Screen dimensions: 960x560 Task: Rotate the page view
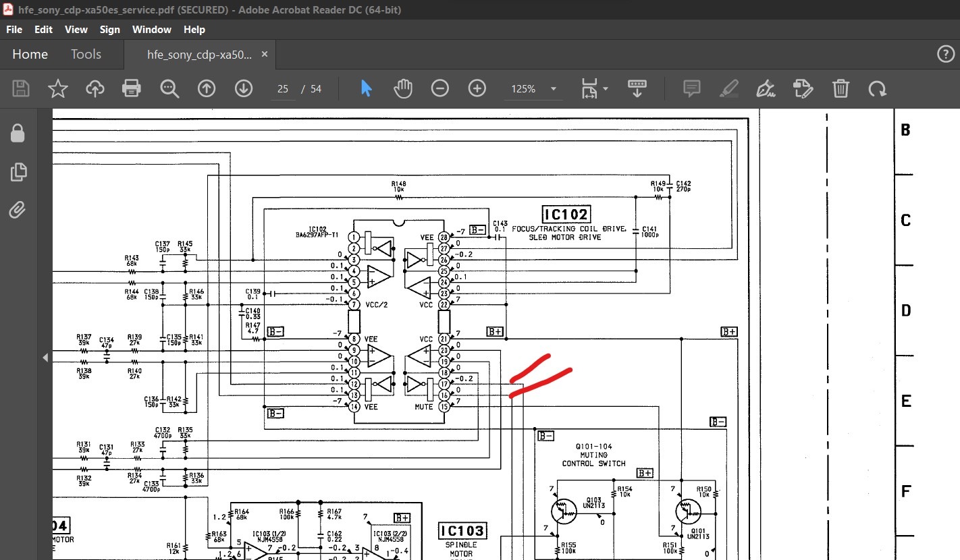(x=877, y=88)
